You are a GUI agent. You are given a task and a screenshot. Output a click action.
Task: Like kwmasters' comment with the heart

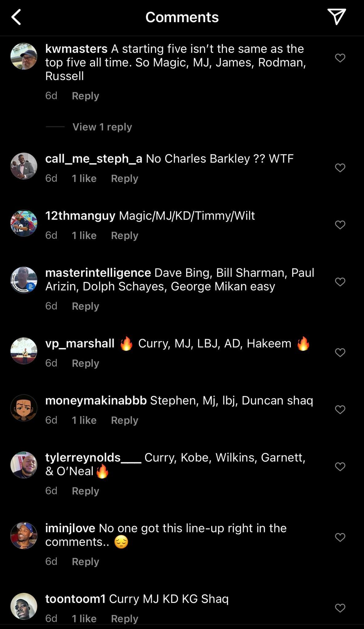[x=340, y=58]
